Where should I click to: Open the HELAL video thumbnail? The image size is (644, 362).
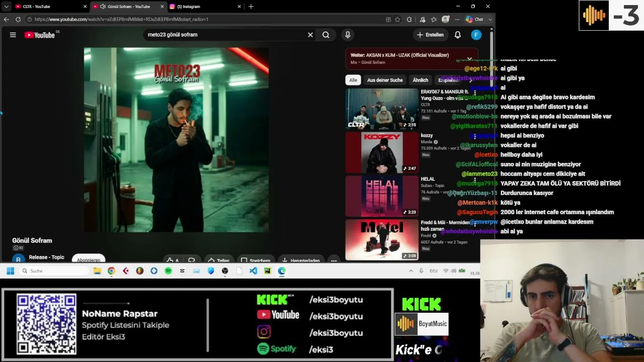coord(382,196)
